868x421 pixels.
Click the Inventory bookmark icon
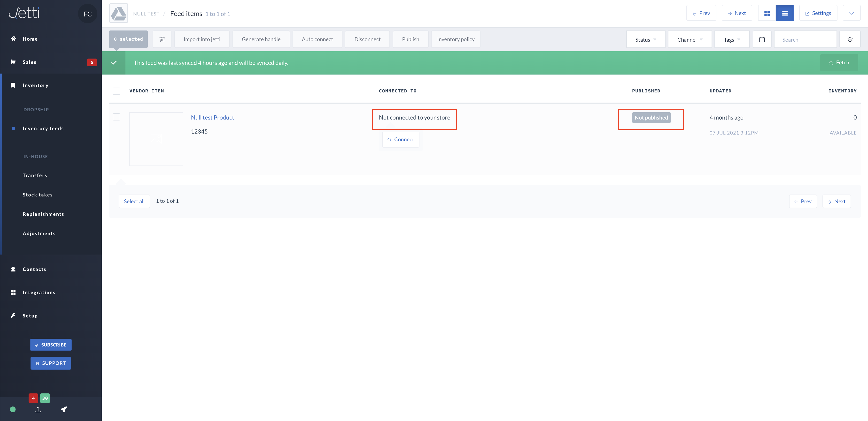click(x=13, y=85)
